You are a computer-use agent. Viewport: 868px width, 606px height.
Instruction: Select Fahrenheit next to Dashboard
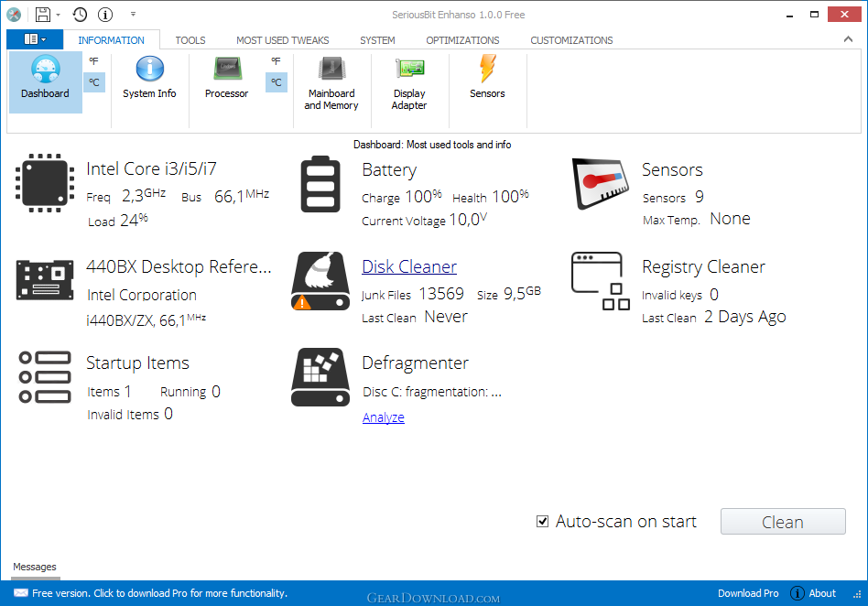(x=94, y=61)
